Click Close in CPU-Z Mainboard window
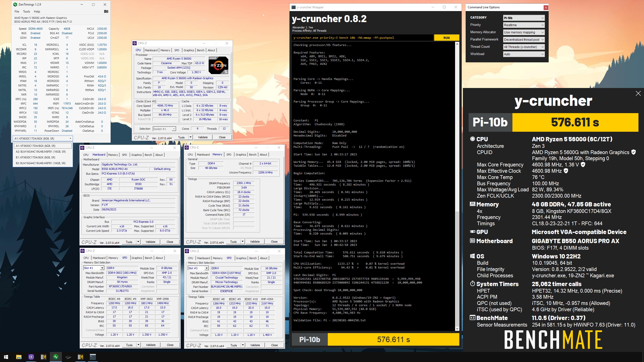Screen dimensions: 644x362 tap(170, 242)
